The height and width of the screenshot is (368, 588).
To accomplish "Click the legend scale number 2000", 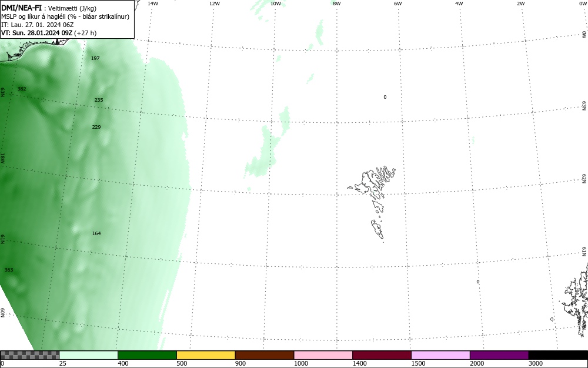I will click(477, 363).
